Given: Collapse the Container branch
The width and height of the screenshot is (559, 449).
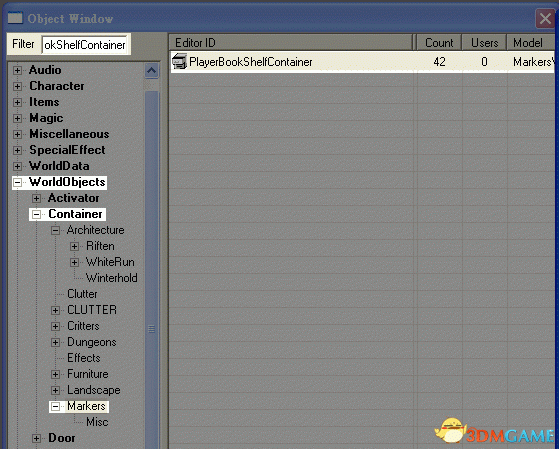Looking at the screenshot, I should [36, 214].
